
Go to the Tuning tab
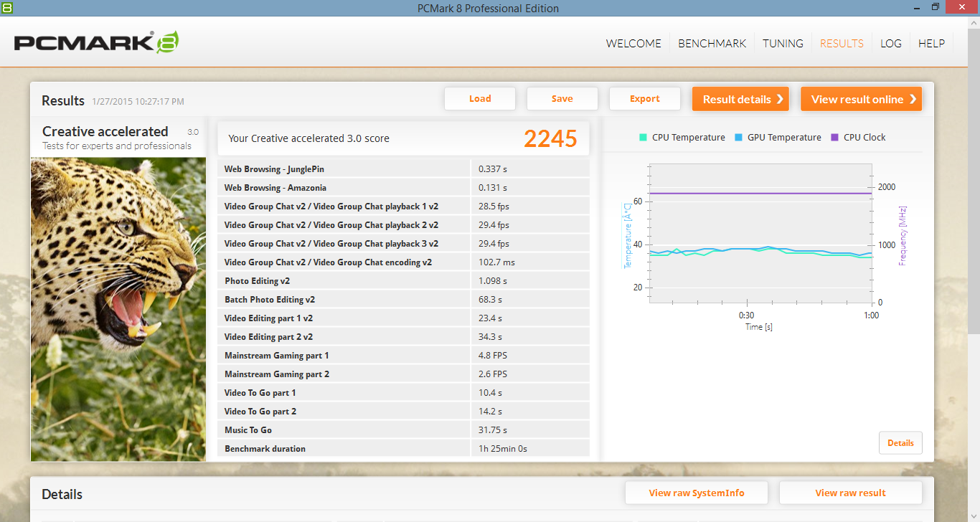pyautogui.click(x=783, y=43)
